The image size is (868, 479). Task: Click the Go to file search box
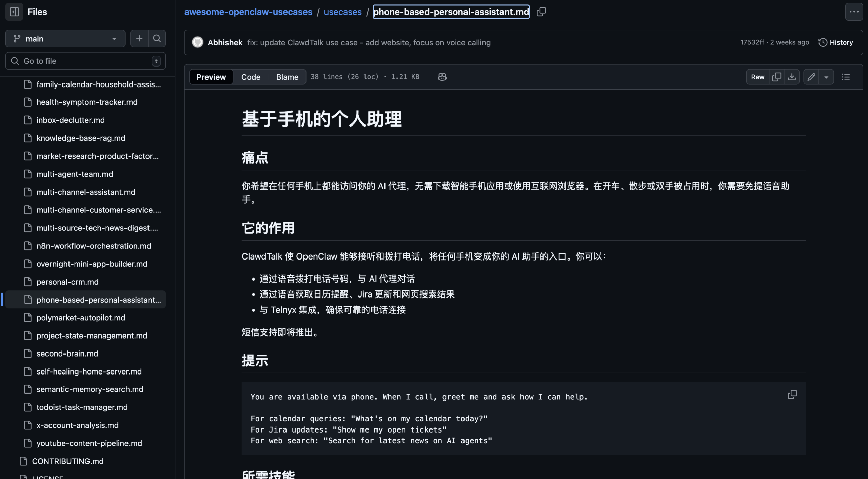click(x=85, y=61)
